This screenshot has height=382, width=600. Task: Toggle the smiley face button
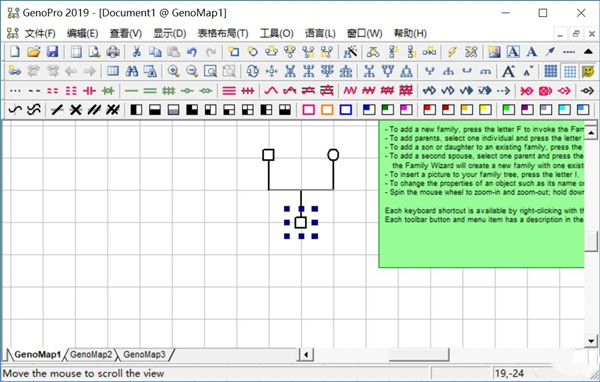588,71
